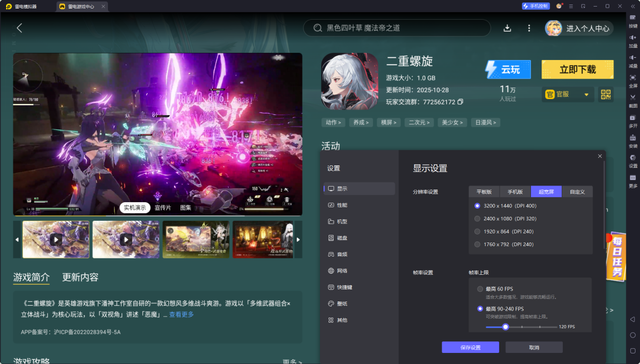640x364 pixels.
Task: Toggle fullscreen with the 全屏 icon
Action: pyautogui.click(x=633, y=81)
